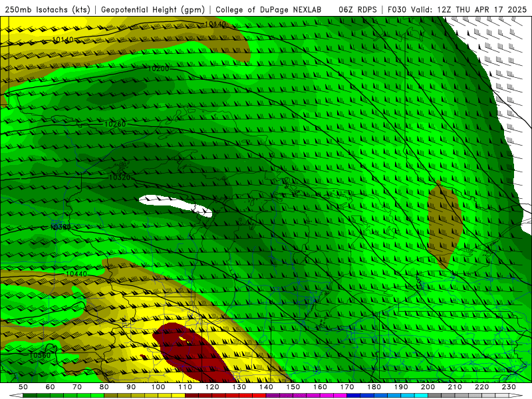This screenshot has height=399, width=532.
Task: Click the 10320 height contour label
Action: [x=120, y=177]
